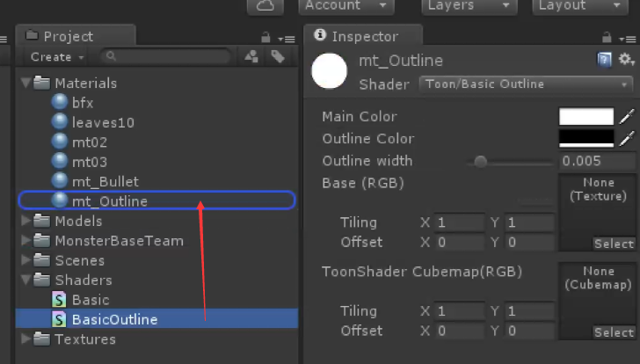Select the MonsterBaseTeam folder icon
640x364 pixels.
pyautogui.click(x=41, y=240)
